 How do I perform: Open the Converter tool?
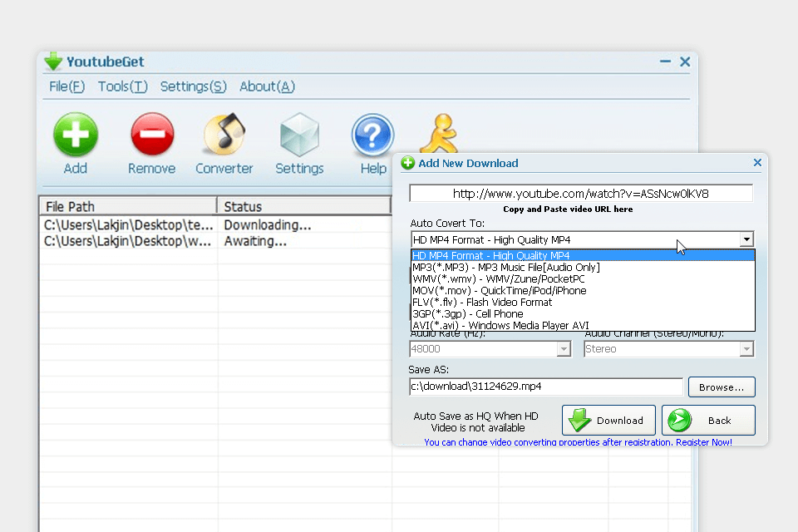tap(224, 135)
